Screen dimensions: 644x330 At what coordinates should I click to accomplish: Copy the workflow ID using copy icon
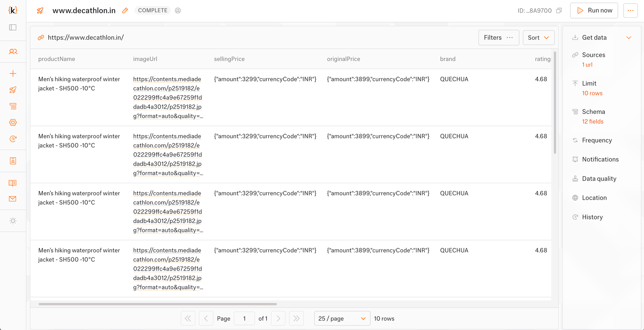tap(559, 10)
